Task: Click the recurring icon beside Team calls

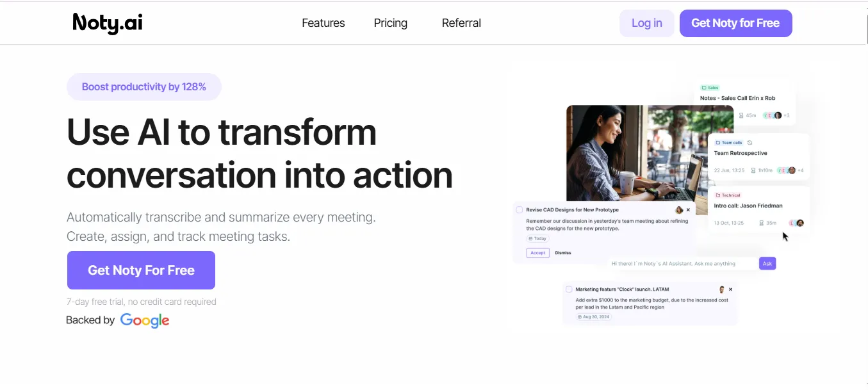Action: 750,143
